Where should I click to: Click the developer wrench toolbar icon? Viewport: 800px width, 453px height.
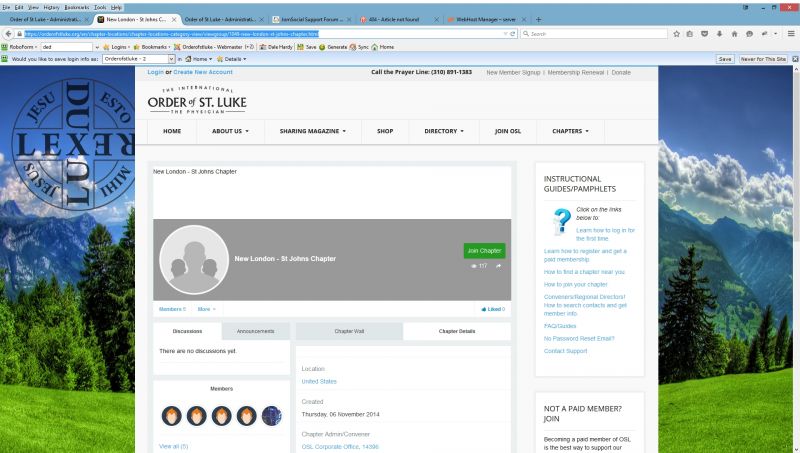coord(764,34)
